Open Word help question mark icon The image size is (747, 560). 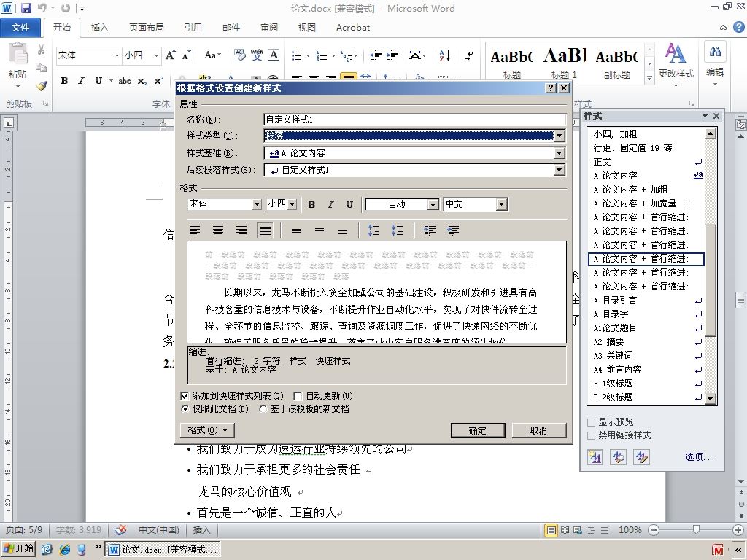click(x=738, y=27)
